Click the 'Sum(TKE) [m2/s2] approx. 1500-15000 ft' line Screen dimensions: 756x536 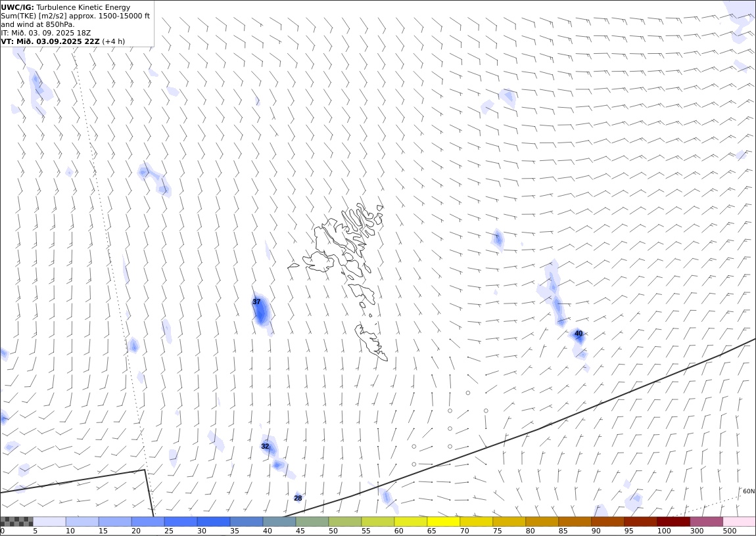pyautogui.click(x=75, y=16)
